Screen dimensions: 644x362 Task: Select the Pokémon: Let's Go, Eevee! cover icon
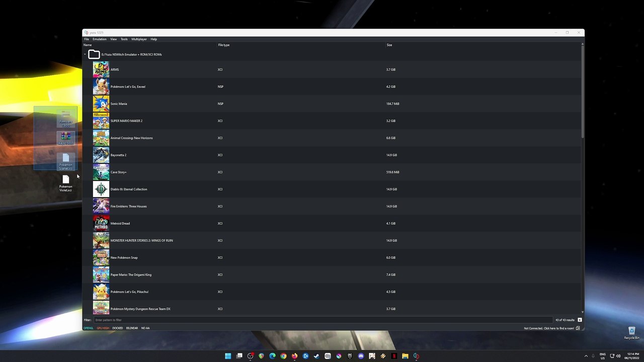(x=101, y=86)
